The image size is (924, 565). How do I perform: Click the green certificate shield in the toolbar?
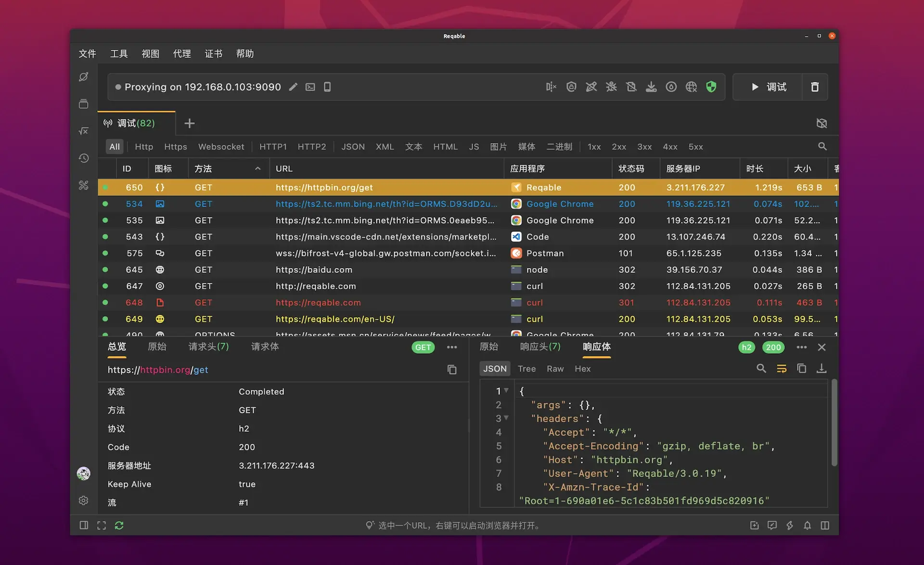(712, 87)
